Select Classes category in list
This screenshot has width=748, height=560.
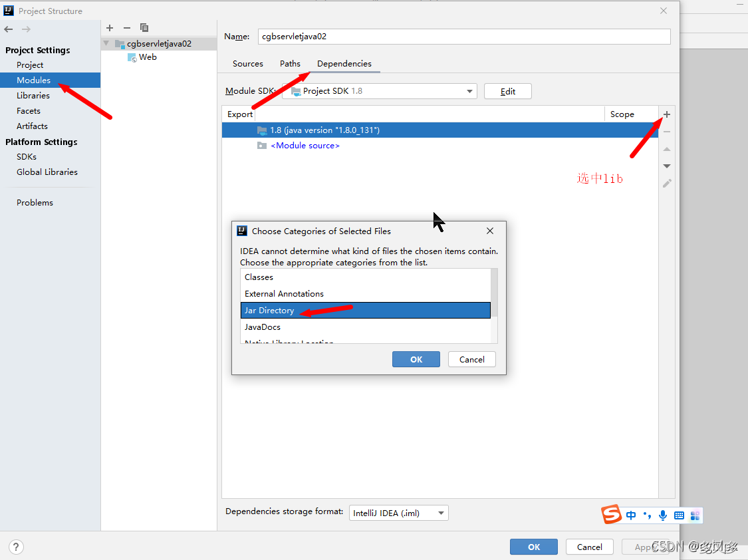click(366, 277)
